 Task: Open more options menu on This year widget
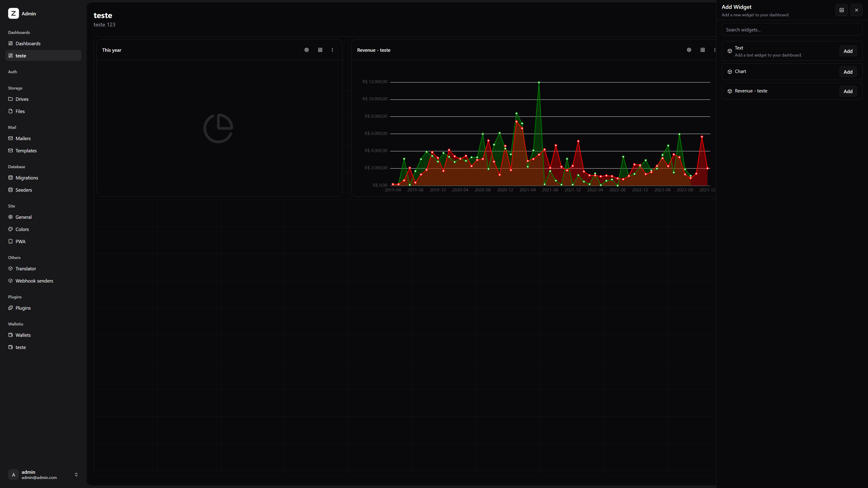point(332,50)
